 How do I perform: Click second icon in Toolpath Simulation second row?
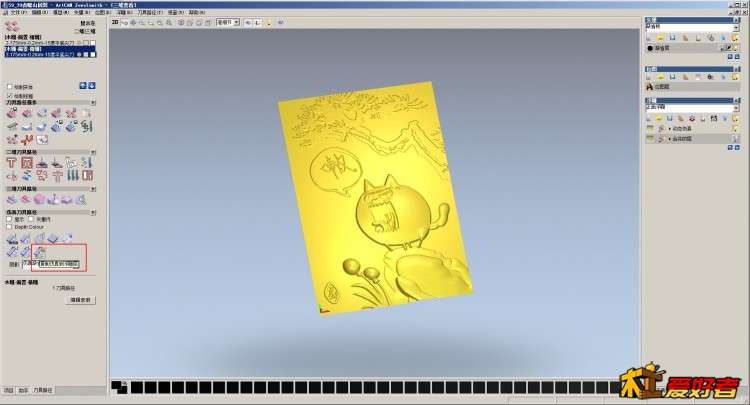(25, 251)
